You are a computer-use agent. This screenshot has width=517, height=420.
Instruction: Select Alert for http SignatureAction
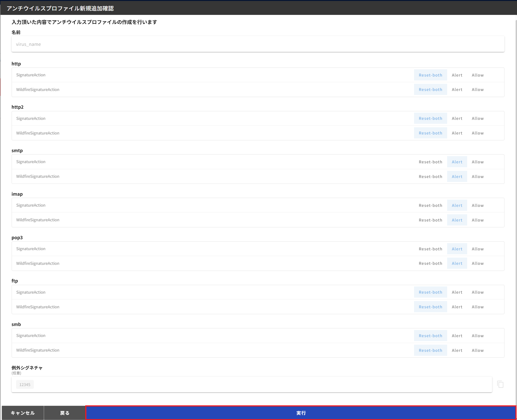coord(457,75)
